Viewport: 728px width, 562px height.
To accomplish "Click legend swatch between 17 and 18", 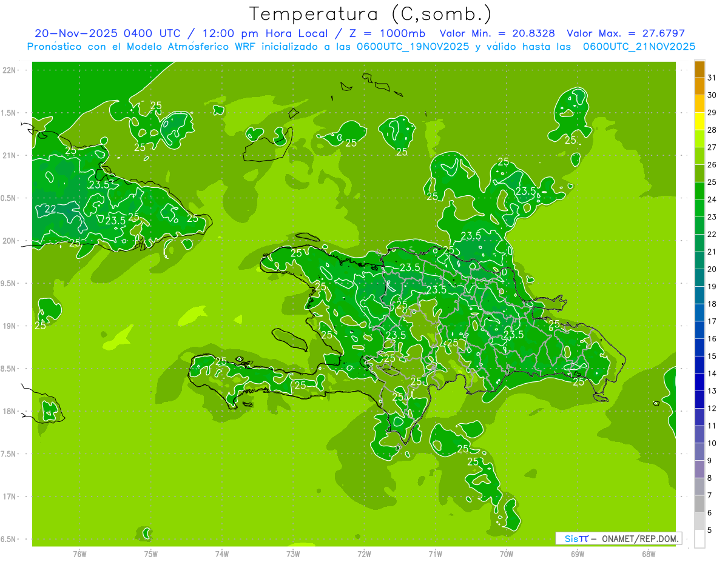I will [x=699, y=312].
